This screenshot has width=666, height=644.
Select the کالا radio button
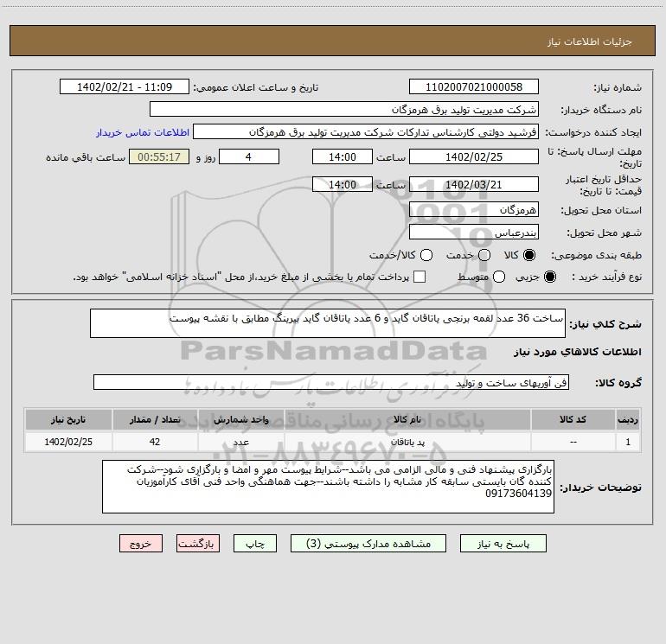529,255
